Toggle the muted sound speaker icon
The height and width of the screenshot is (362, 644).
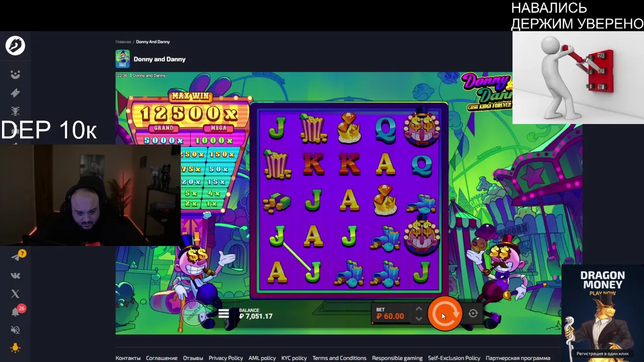click(15, 330)
